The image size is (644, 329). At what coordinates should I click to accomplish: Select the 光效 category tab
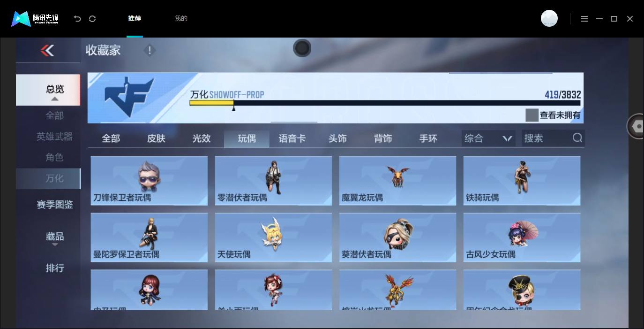click(x=202, y=138)
